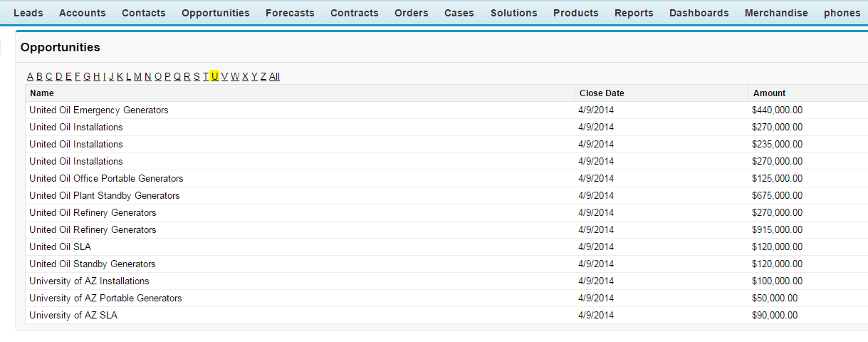The image size is (868, 342).
Task: Switch to the Contacts tab
Action: 143,13
